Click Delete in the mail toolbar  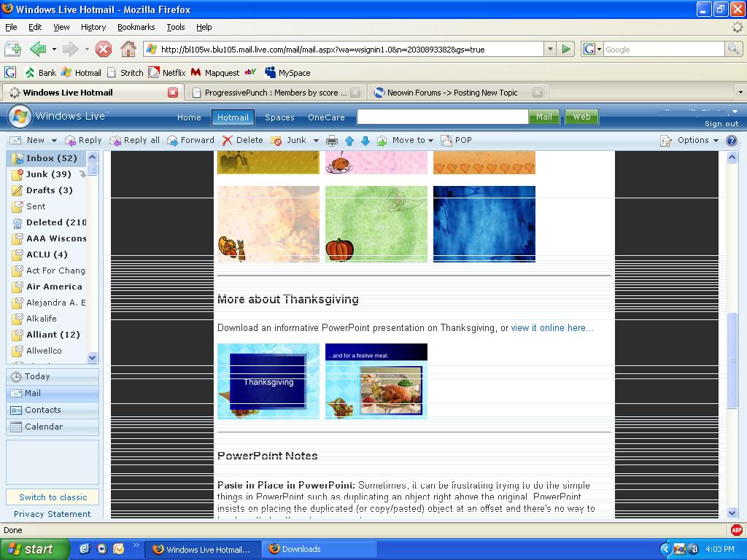[x=242, y=141]
